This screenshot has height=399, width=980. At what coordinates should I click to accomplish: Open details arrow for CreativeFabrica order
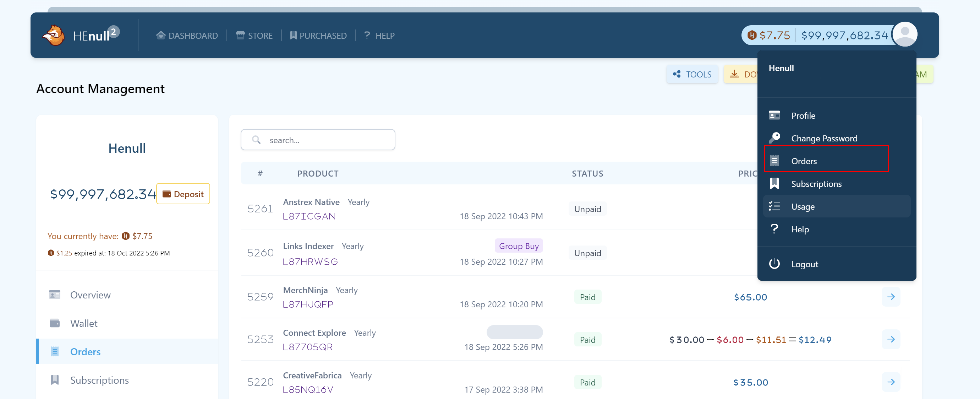(x=891, y=382)
